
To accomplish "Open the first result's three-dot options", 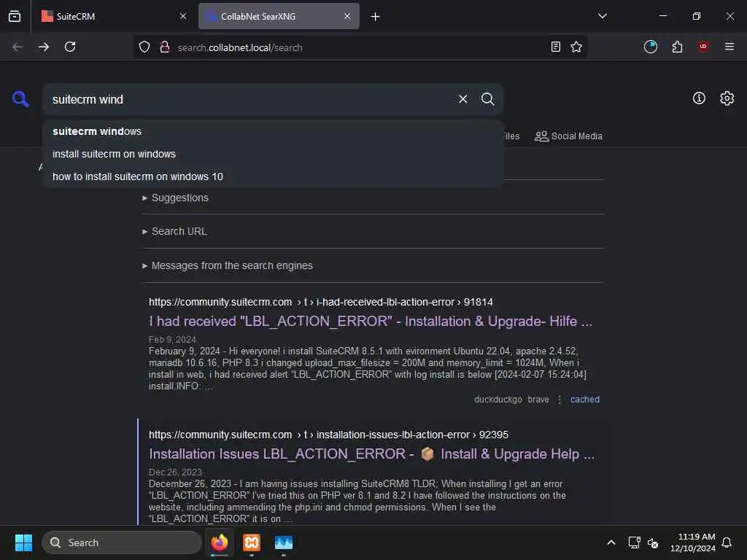I will click(x=560, y=400).
